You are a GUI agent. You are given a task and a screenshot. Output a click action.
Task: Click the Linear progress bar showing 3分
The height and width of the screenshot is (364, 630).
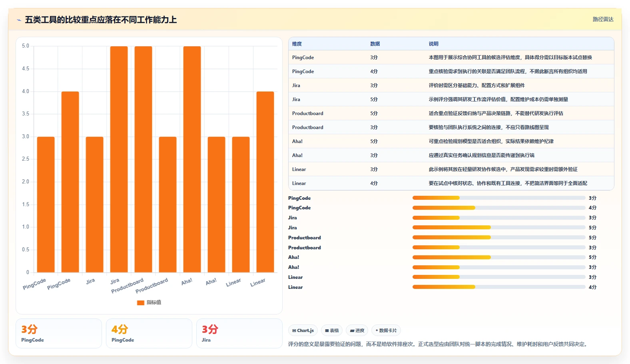[x=499, y=277]
